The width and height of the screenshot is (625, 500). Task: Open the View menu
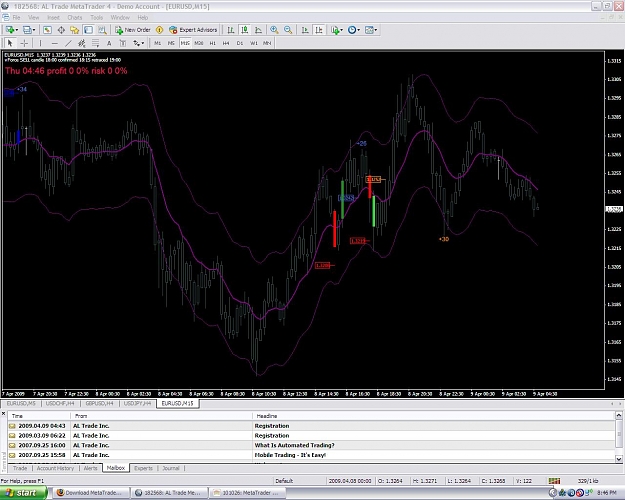pos(33,18)
